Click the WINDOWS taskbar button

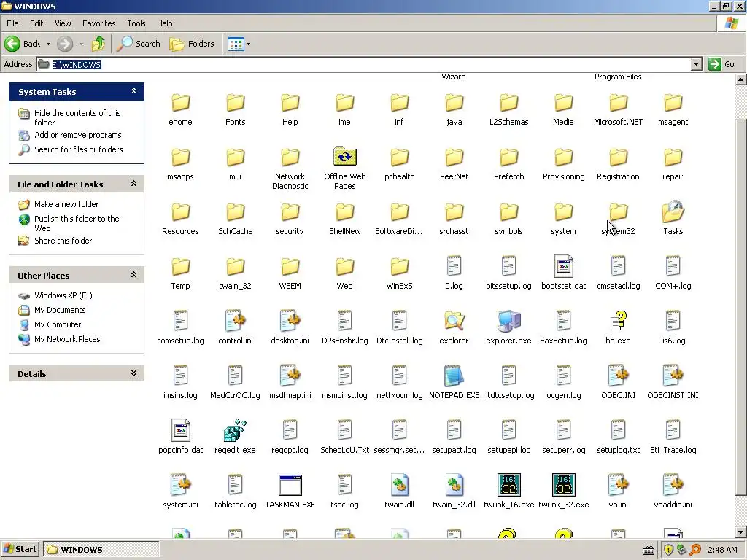point(101,549)
